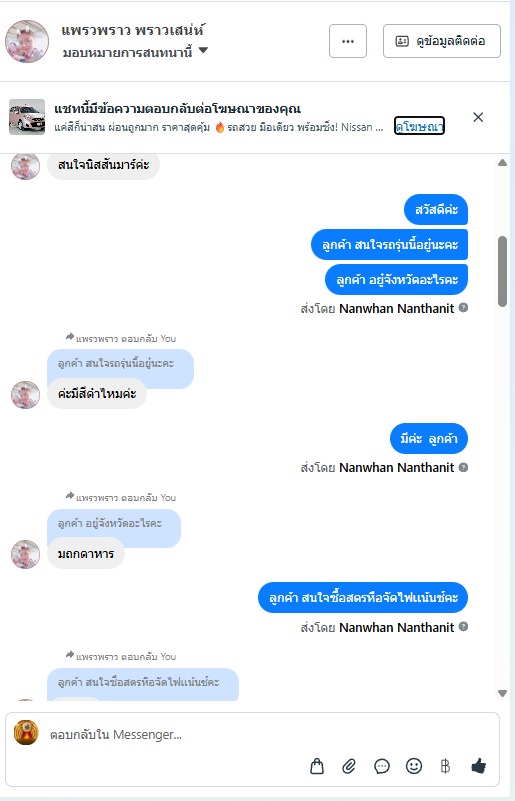
Task: Open saved replies speech bubble icon
Action: (x=382, y=766)
